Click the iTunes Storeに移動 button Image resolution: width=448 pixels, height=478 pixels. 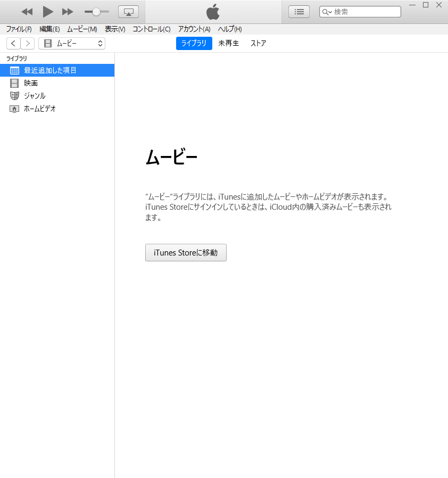pyautogui.click(x=186, y=253)
